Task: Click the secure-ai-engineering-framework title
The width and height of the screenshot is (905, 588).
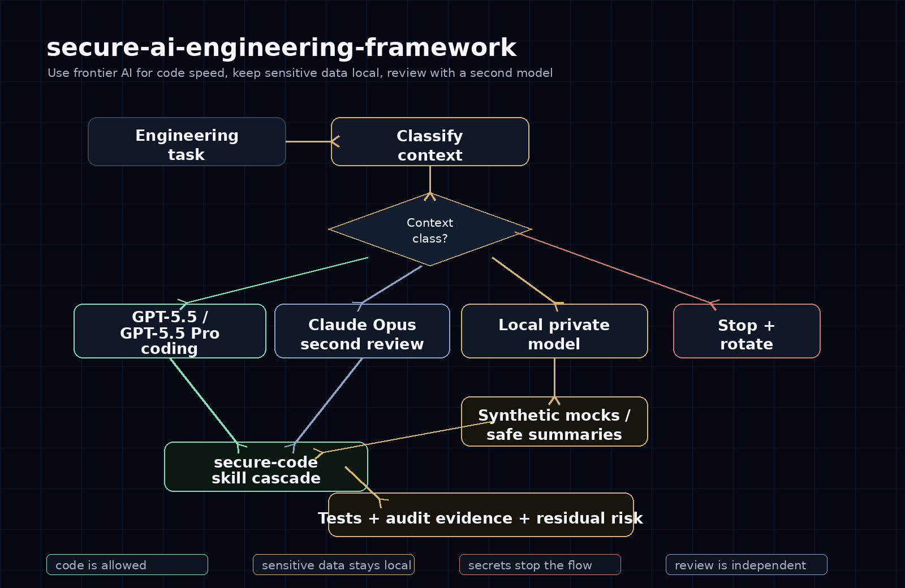Action: pos(282,47)
